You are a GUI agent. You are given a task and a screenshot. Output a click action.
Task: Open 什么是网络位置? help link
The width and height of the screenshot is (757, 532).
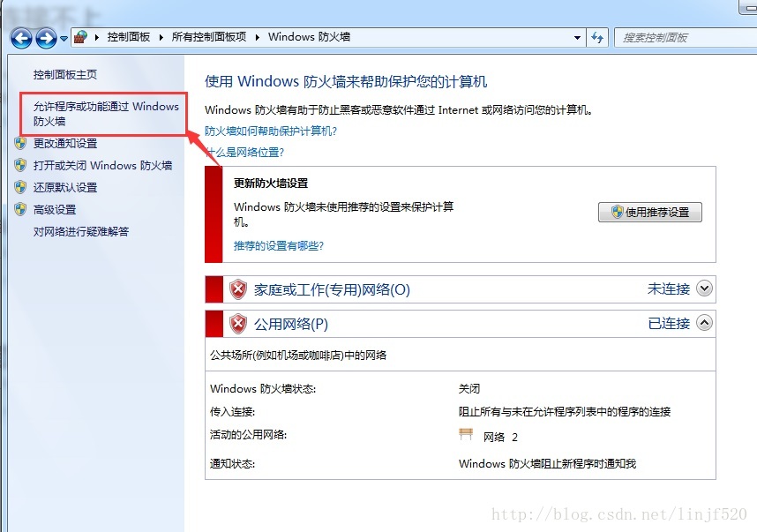pos(244,152)
